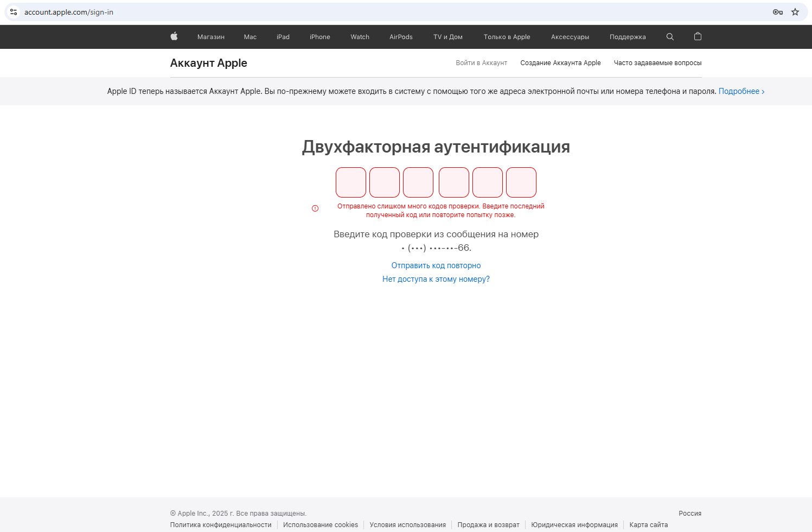Open Продажа и возврат footer link
812x532 pixels.
489,525
